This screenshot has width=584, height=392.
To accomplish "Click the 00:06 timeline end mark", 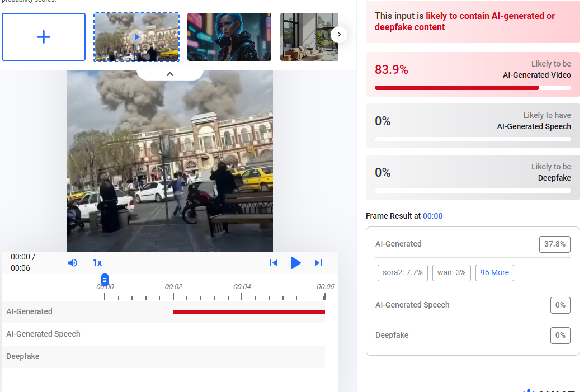I will click(325, 287).
